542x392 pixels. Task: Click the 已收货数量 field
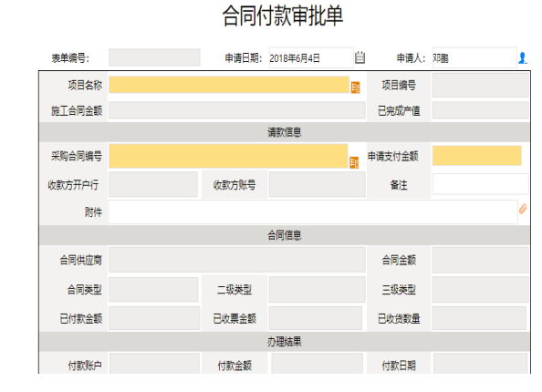tap(479, 318)
